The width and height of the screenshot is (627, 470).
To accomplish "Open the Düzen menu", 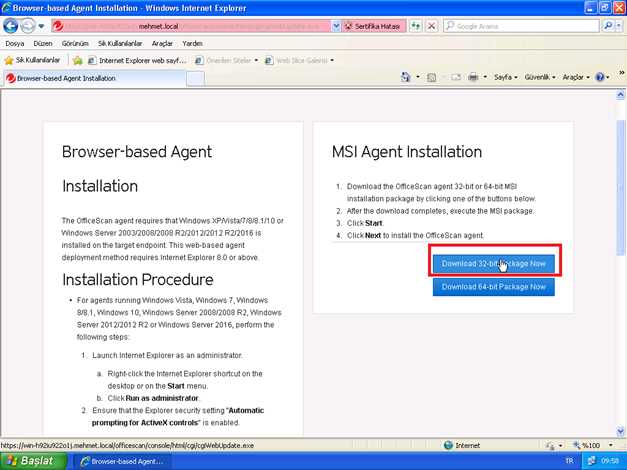I will click(43, 44).
